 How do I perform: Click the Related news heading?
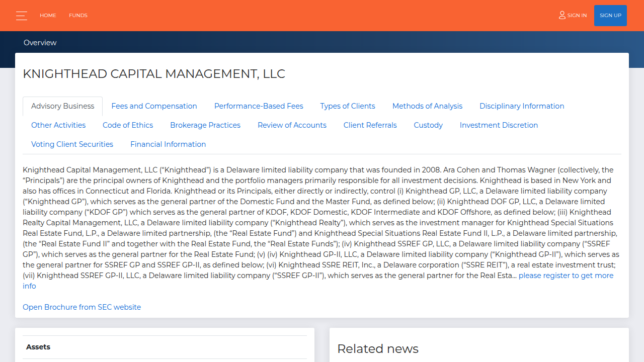pyautogui.click(x=378, y=348)
